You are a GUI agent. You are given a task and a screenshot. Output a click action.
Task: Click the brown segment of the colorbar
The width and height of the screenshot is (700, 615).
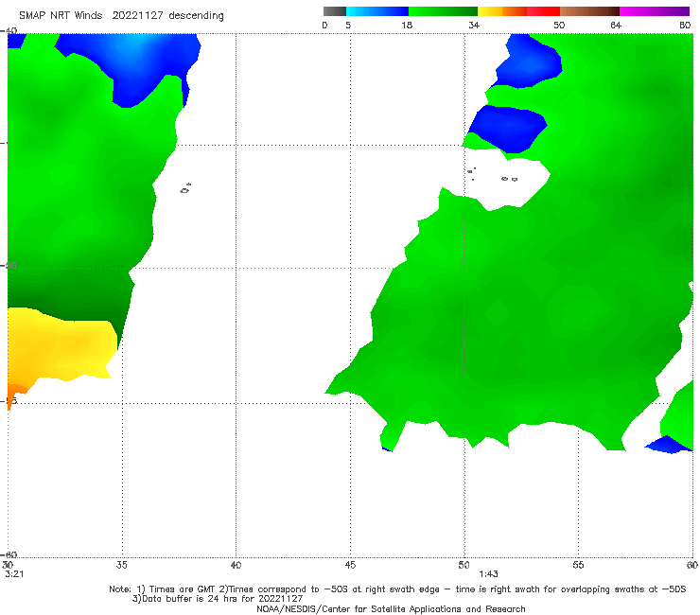[x=589, y=11]
